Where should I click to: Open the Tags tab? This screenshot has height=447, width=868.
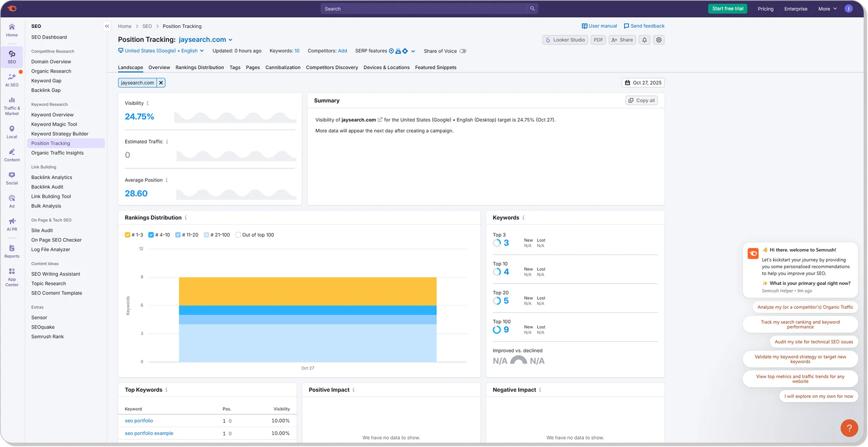[x=235, y=68]
